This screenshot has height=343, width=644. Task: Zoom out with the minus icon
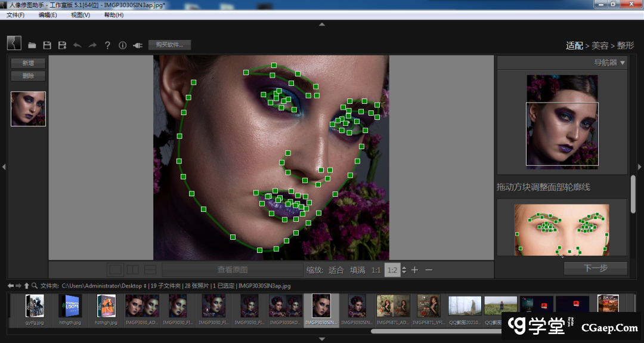[x=429, y=270]
